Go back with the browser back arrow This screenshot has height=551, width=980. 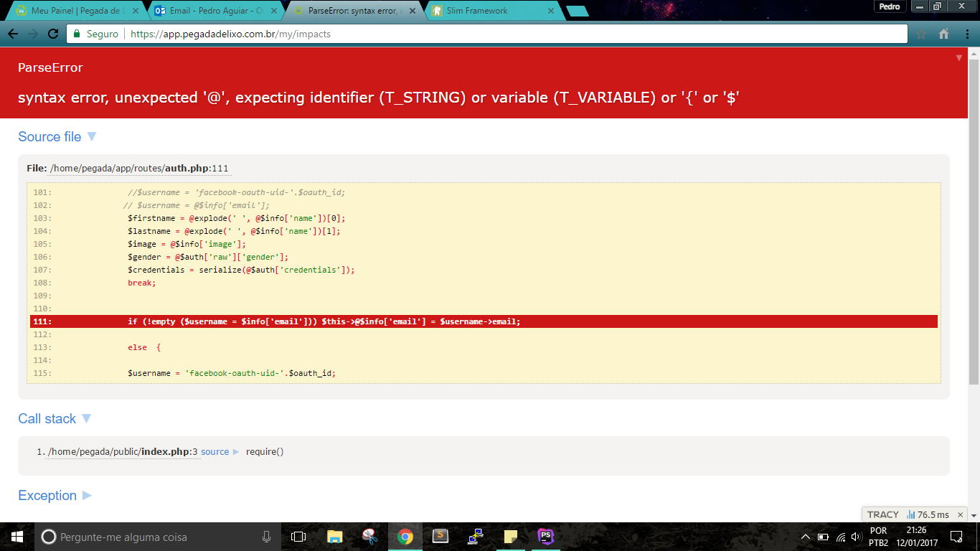13,34
